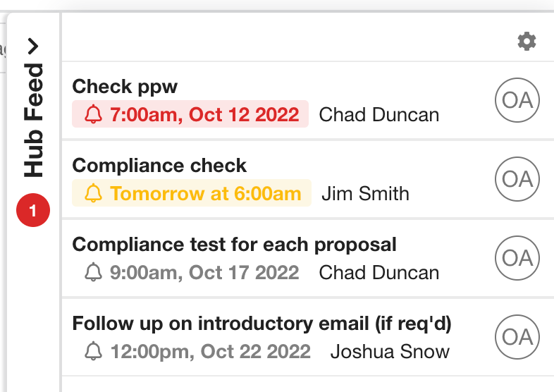This screenshot has width=554, height=392.
Task: Select the Hub Feed vertical tab
Action: [33, 120]
